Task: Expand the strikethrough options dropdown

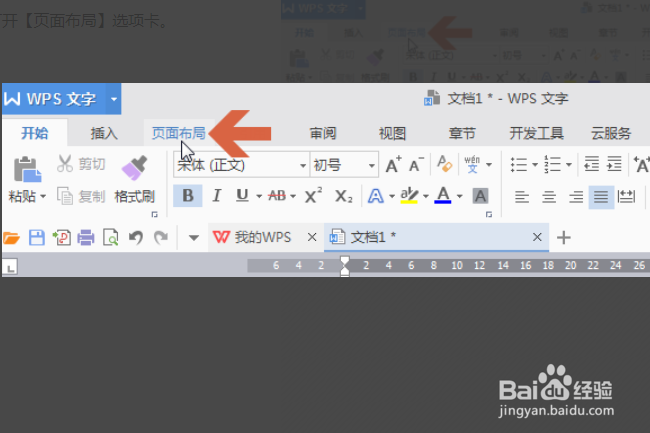Action: [x=293, y=196]
